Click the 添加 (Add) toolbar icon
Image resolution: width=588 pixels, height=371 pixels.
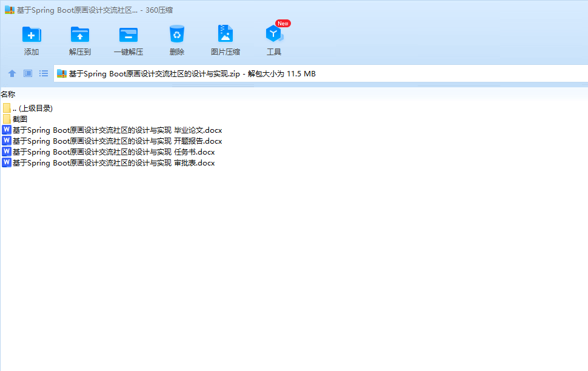[x=32, y=35]
